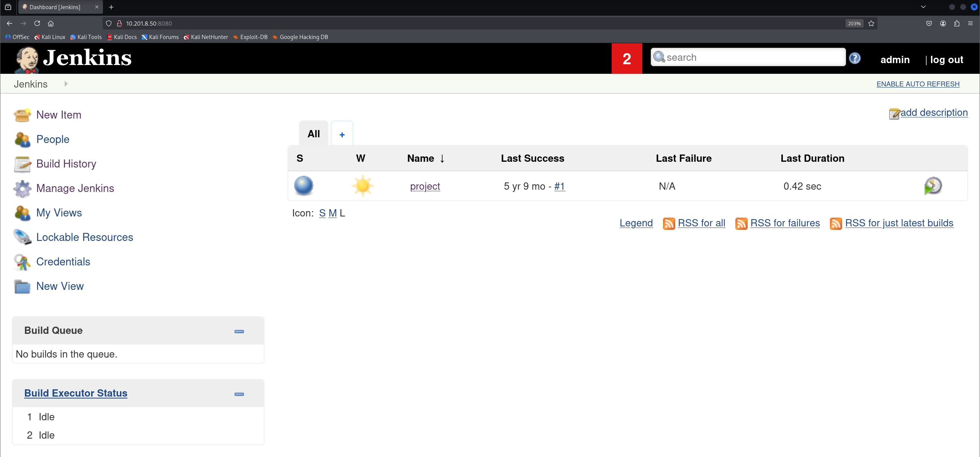The height and width of the screenshot is (457, 980).
Task: Click the blue status ball icon
Action: tap(304, 186)
